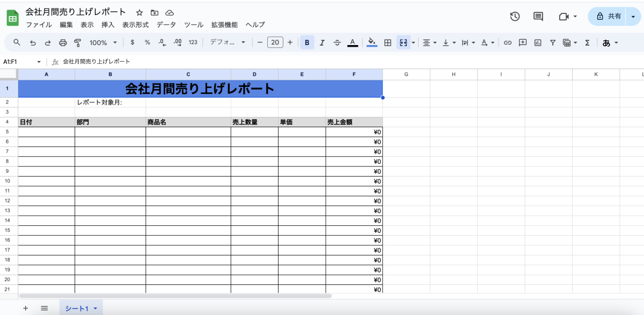Click the undo arrow in the toolbar
The image size is (644, 315).
[33, 42]
